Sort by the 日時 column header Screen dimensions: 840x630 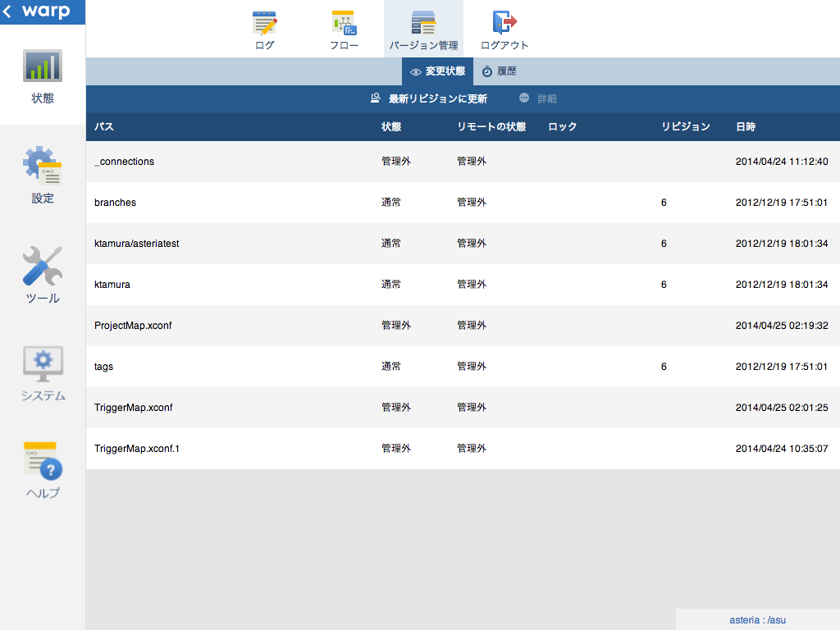(x=746, y=126)
